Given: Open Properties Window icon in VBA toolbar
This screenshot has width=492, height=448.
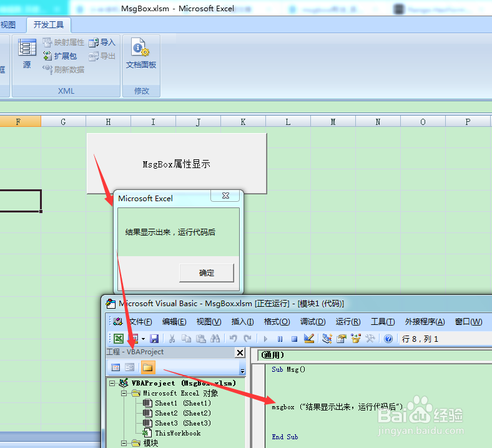Looking at the screenshot, I should [x=342, y=339].
